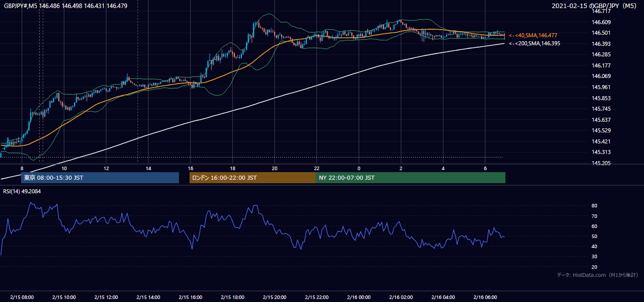Click the bottom date label 2/16 00:00
Screen dimensions: 644x302
point(359,297)
